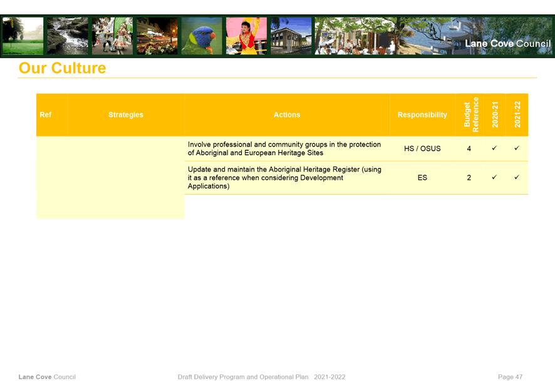Click the 2021-22 checkmark in HS / OSUS row

tap(517, 148)
